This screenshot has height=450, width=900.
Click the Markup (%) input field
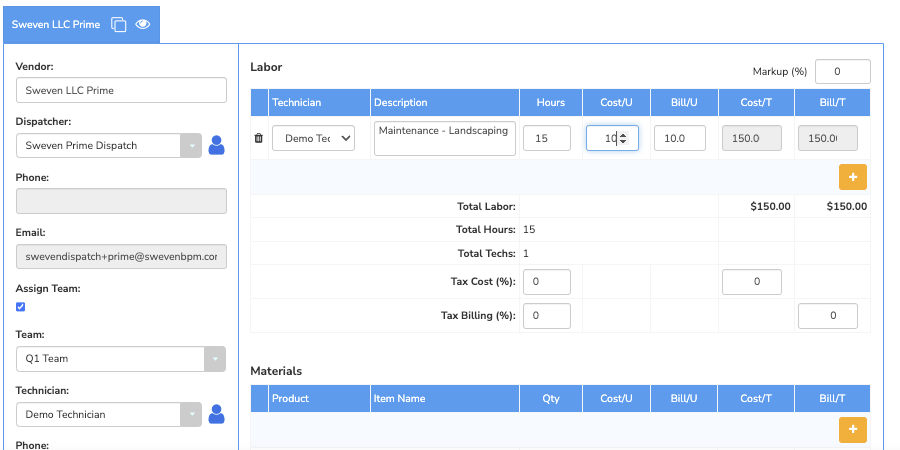[843, 72]
